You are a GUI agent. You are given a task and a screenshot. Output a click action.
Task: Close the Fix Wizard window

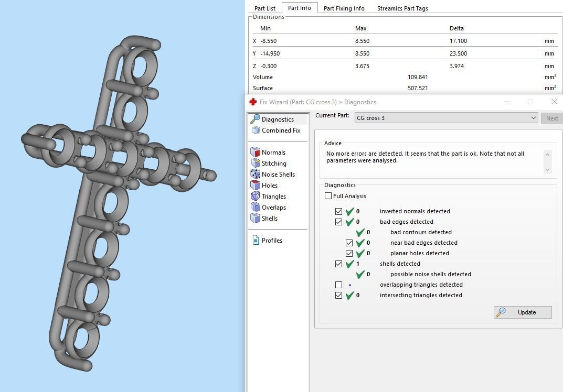pyautogui.click(x=555, y=102)
